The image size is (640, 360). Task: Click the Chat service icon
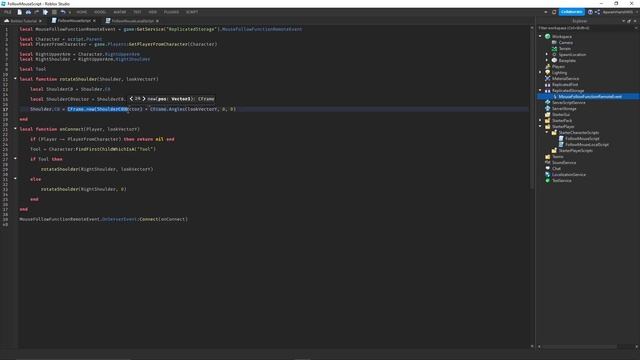point(548,169)
